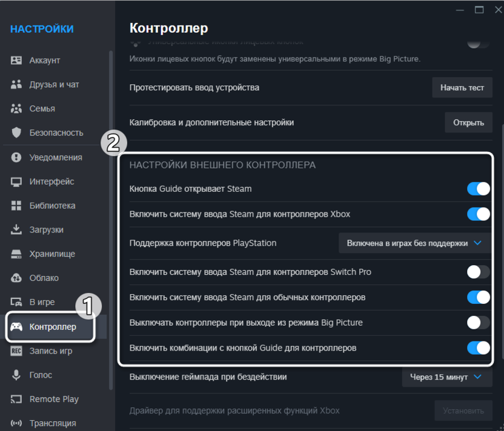Open Поддержка контроллеров PlayStation dropdown
Viewport: 504px width, 431px height.
414,243
